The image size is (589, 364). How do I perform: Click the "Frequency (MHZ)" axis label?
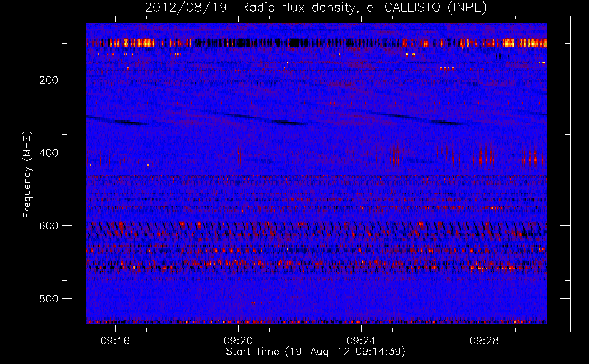[x=27, y=175]
